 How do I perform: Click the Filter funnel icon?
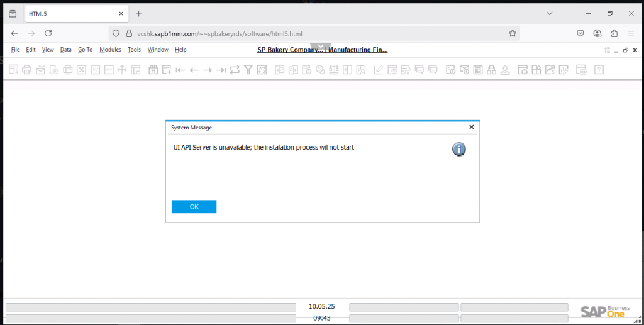[x=248, y=70]
